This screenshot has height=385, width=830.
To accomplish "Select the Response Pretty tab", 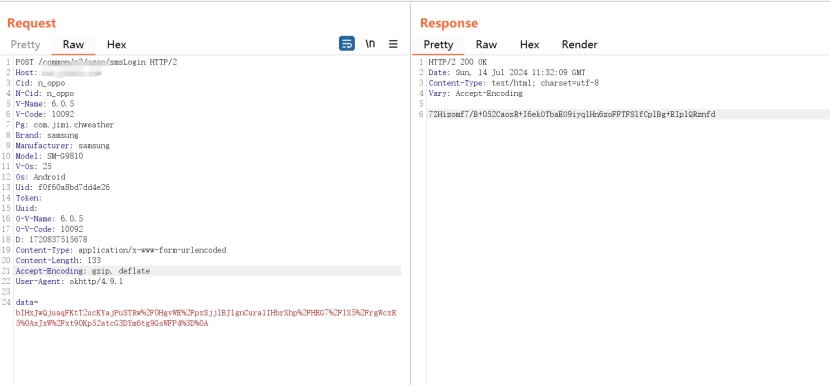I will pos(438,44).
